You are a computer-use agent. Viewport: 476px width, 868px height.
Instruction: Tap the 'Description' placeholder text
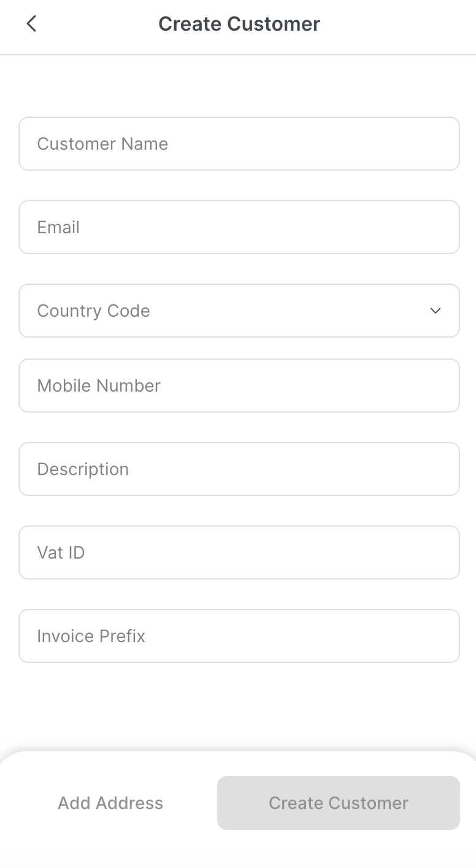(83, 469)
